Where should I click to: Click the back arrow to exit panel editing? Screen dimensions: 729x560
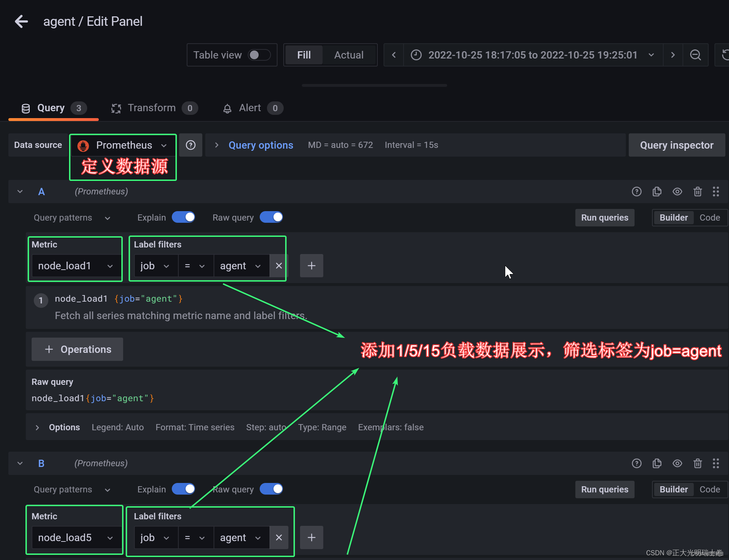coord(21,21)
